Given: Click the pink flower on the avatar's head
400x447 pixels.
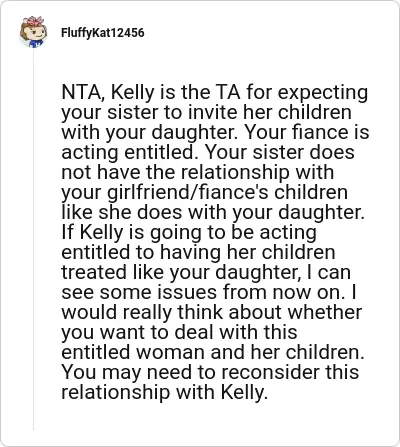Looking at the screenshot, I should tap(35, 21).
